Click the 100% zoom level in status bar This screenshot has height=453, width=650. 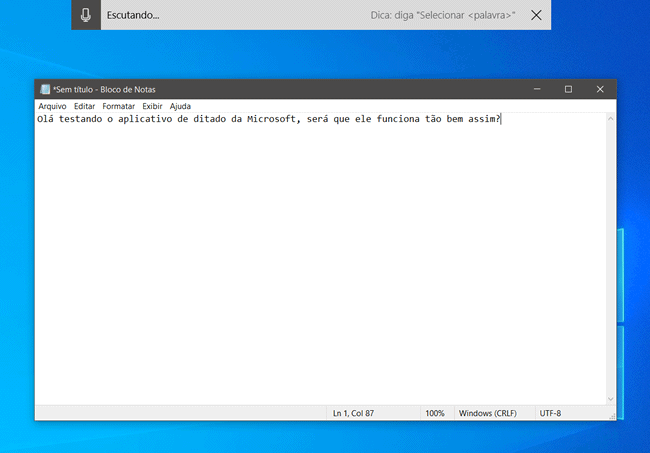coord(435,413)
